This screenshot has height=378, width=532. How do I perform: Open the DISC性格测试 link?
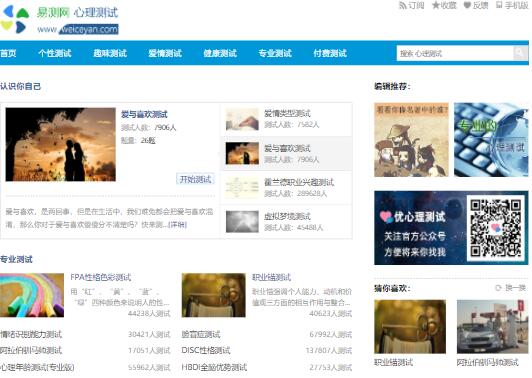(x=206, y=350)
